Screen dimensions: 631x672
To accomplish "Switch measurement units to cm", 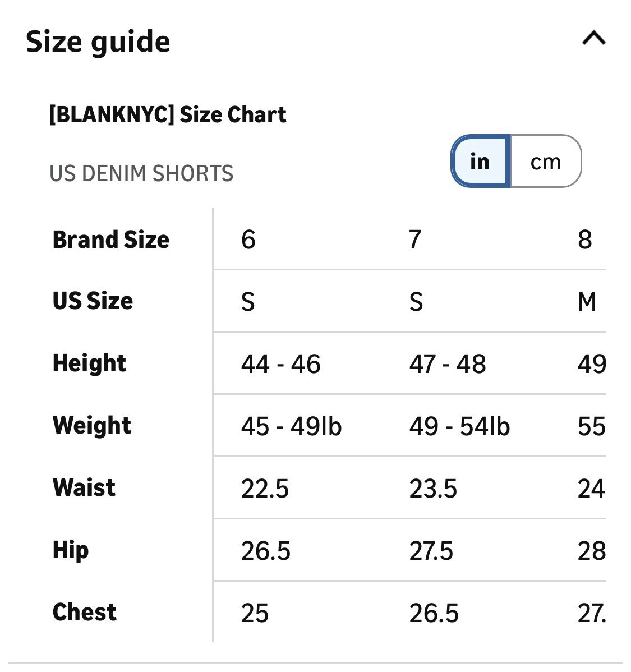I will [x=546, y=161].
